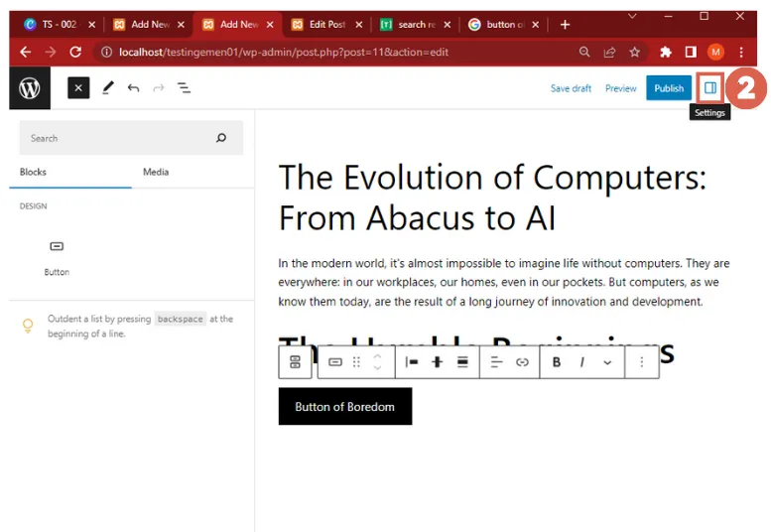
Task: Close the Edit Post browser tab
Action: (x=359, y=25)
